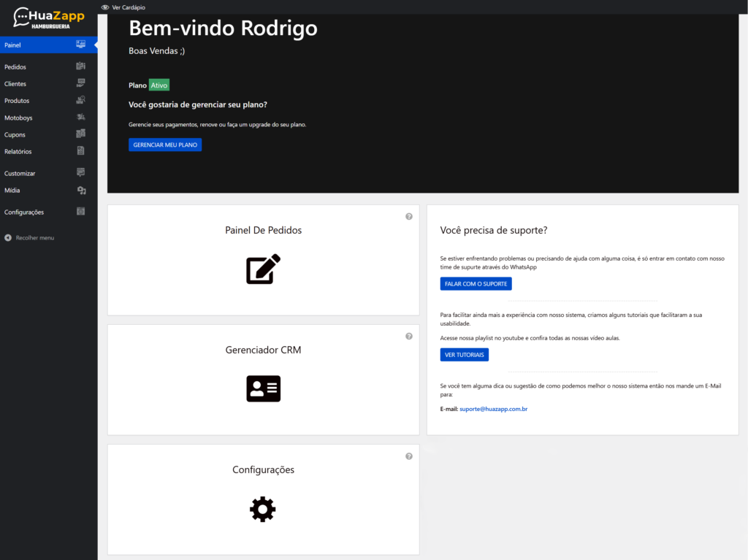Click the Pedidos icon in sidebar
The width and height of the screenshot is (748, 560).
[x=80, y=66]
